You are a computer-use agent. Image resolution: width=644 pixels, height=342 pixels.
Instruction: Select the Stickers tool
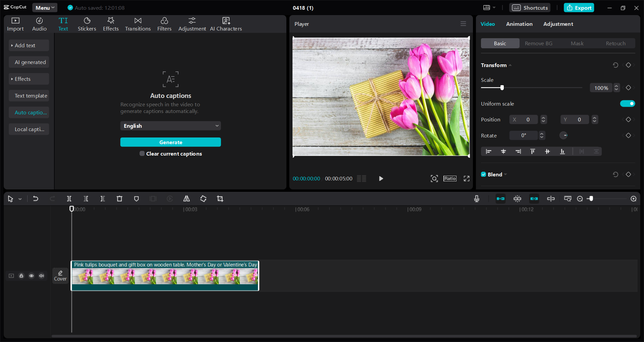click(x=87, y=23)
